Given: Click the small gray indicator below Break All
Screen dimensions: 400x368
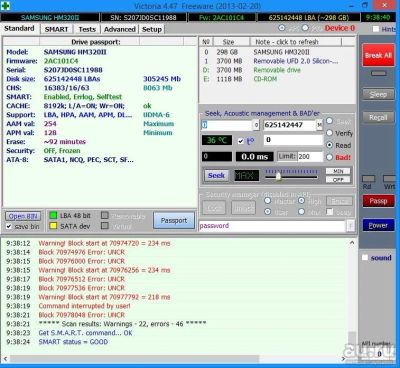Looking at the screenshot, I should pos(379,73).
